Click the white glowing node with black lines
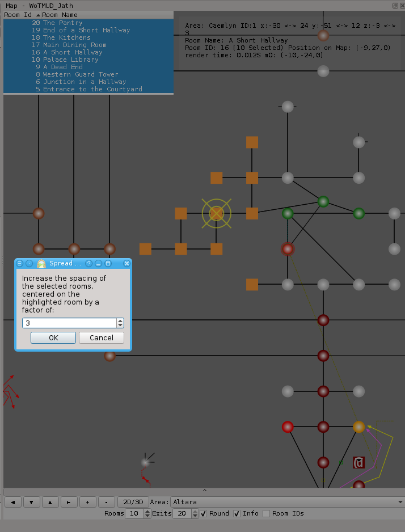405x532 pixels. pos(146,462)
